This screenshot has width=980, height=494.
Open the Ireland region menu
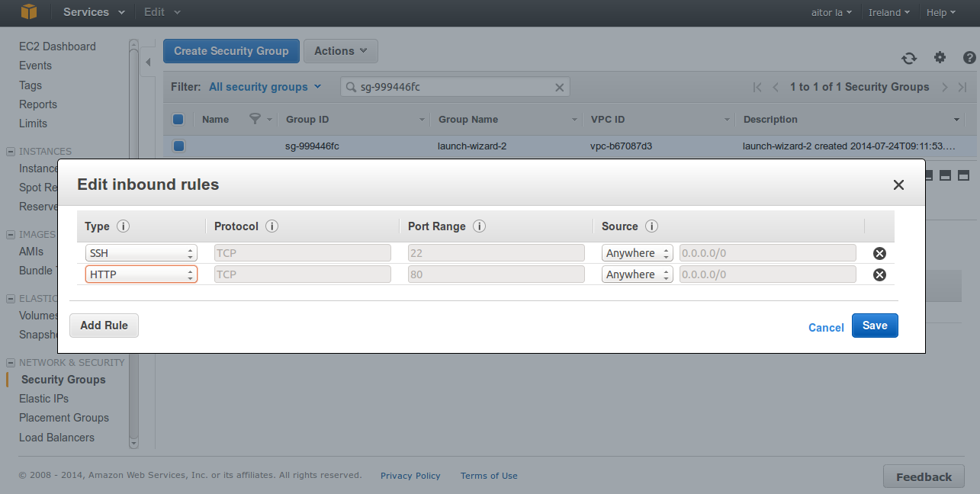point(889,12)
